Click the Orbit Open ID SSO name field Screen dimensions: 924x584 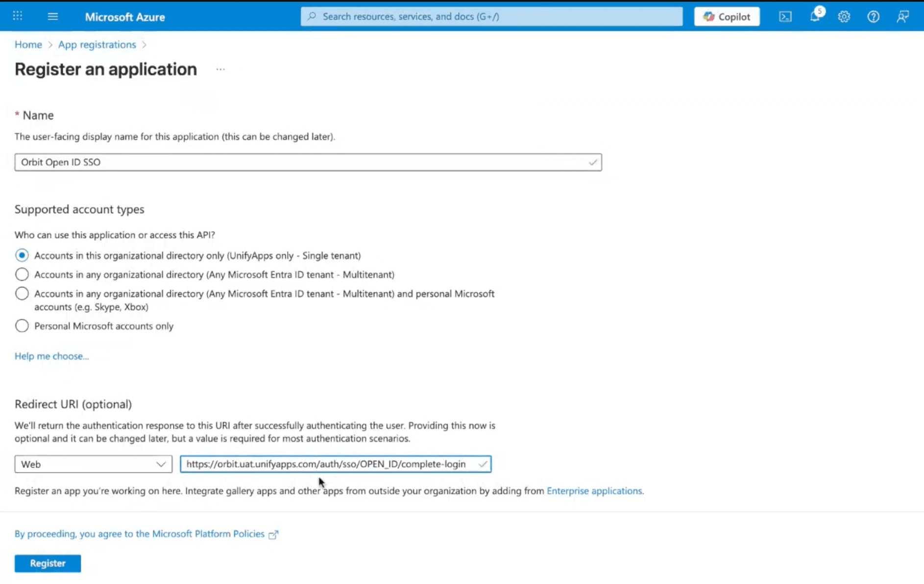308,162
